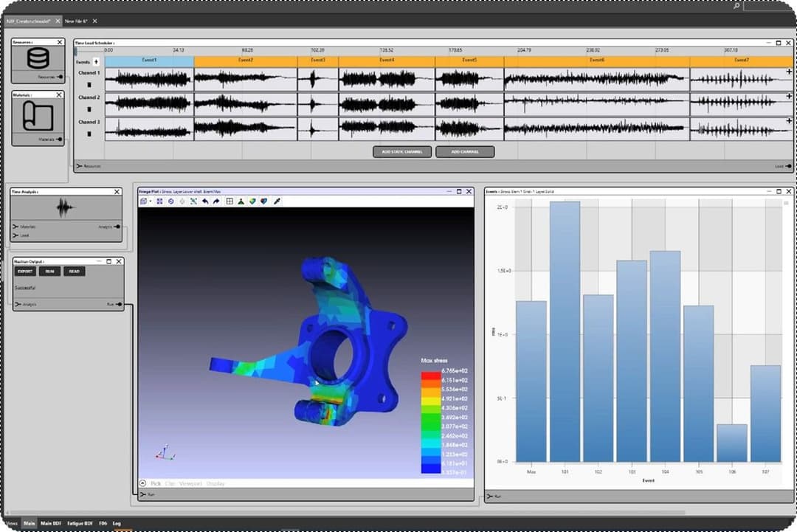797x532 pixels.
Task: Click the Time Analysis waveform icon
Action: click(x=66, y=209)
